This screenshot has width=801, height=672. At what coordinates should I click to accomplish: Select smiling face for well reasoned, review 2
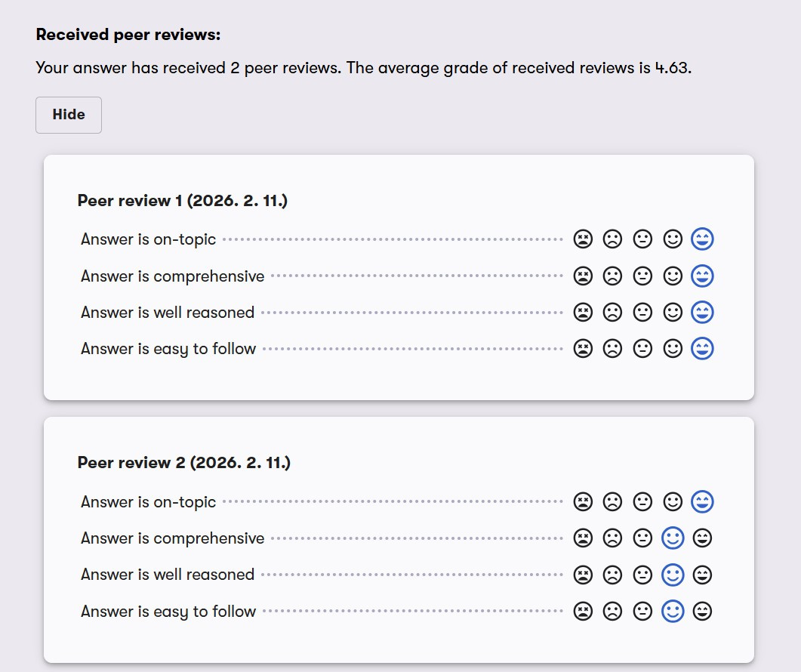[673, 575]
